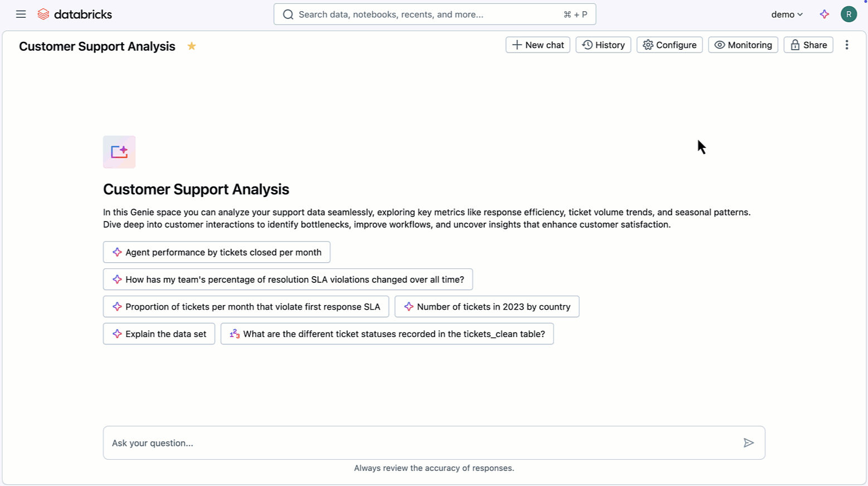Screen dimensions: 868x486
Task: Click the Databricks logo
Action: pyautogui.click(x=75, y=15)
